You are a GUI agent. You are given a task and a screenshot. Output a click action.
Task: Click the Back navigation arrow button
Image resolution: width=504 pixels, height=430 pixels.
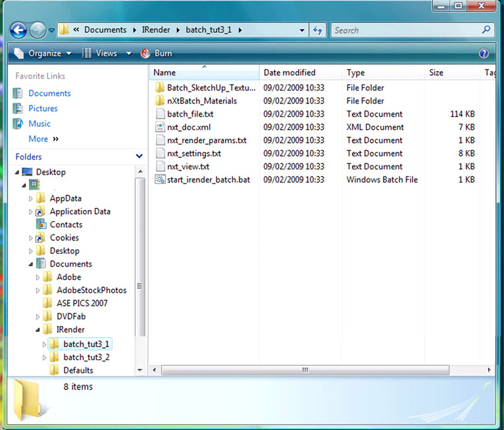click(18, 30)
